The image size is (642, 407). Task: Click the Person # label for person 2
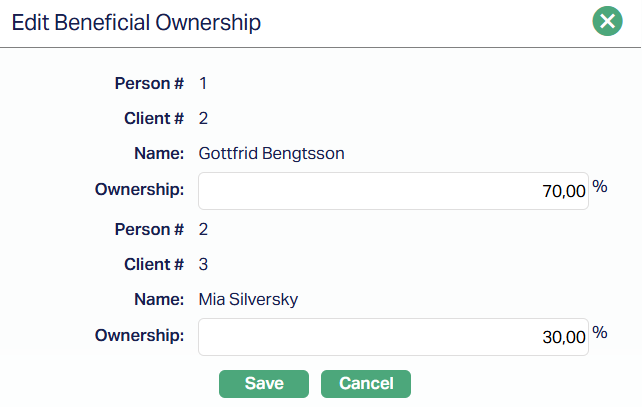tap(149, 229)
